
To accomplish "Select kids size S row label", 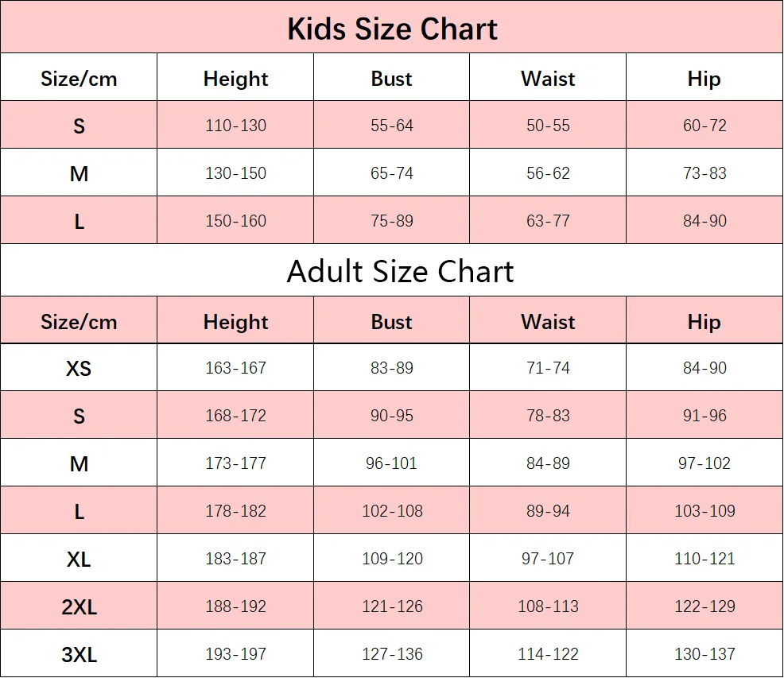I will pyautogui.click(x=79, y=126).
